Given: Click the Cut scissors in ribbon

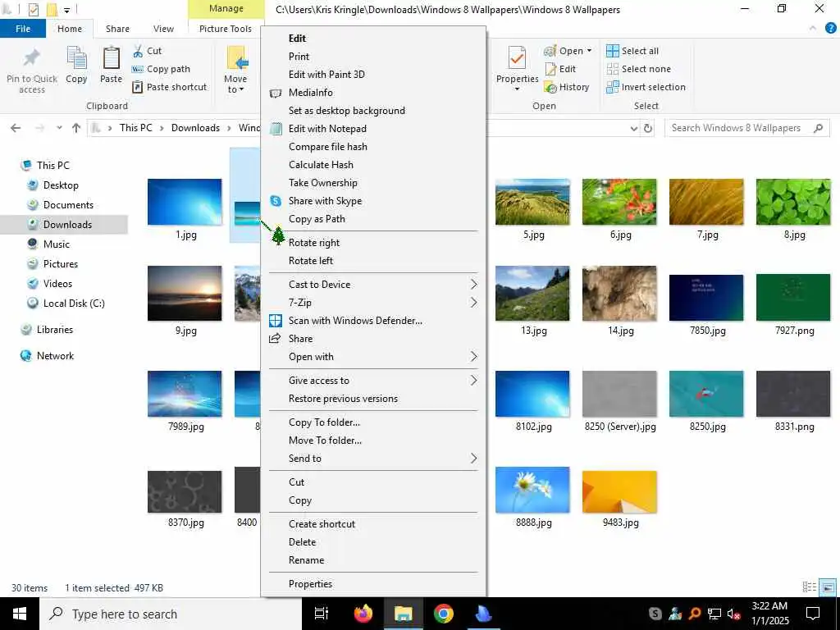Looking at the screenshot, I should coord(138,51).
